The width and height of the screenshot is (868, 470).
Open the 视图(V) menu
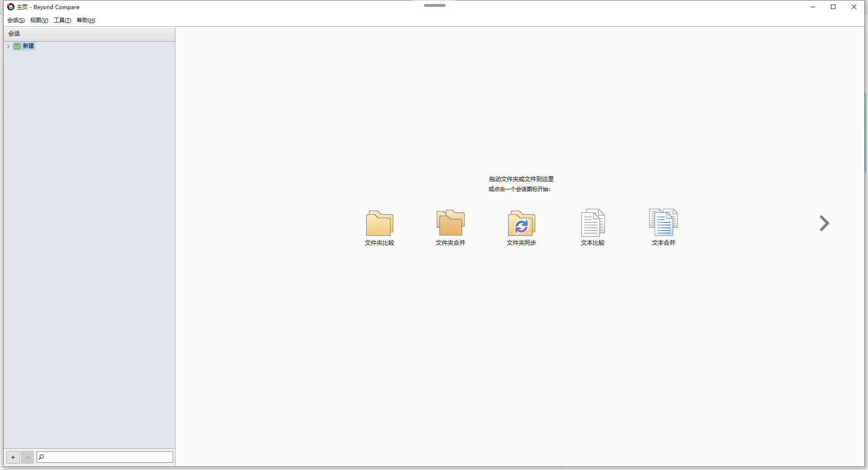click(x=39, y=20)
